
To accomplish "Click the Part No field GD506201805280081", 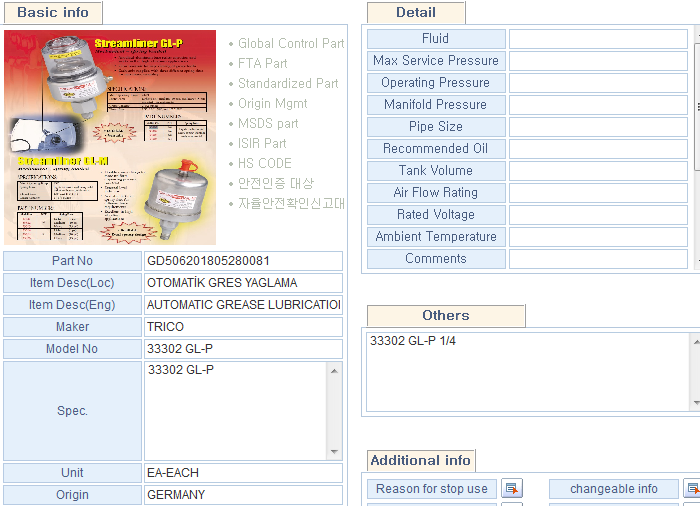I will [243, 261].
